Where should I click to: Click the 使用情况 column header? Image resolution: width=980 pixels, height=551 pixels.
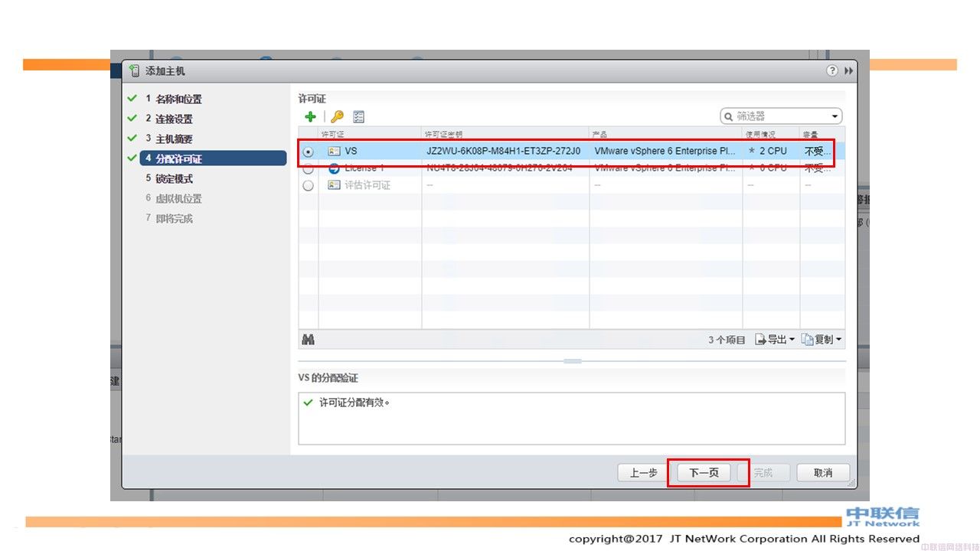(771, 135)
